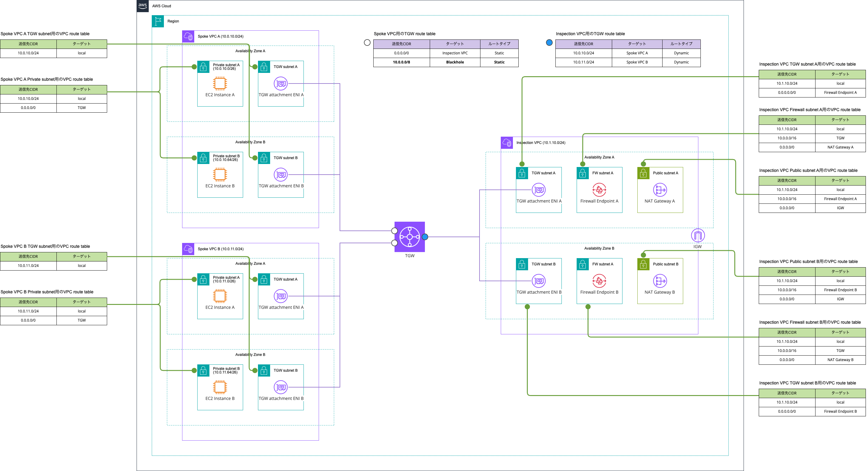The width and height of the screenshot is (868, 471).
Task: Click Inspection VPC TGW attachment ENI B icon
Action: (x=539, y=281)
